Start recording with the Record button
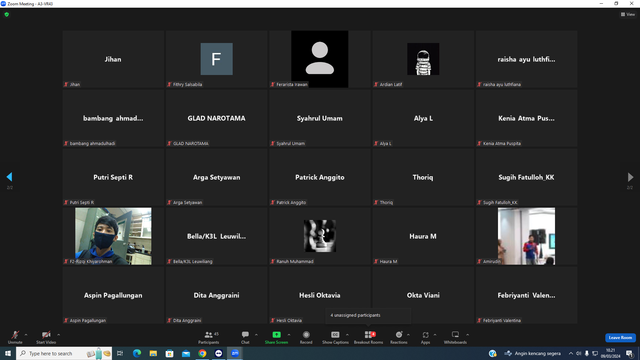 (306, 337)
